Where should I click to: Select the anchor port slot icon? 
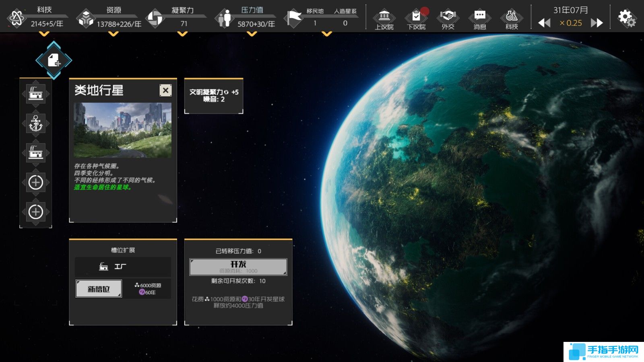36,123
